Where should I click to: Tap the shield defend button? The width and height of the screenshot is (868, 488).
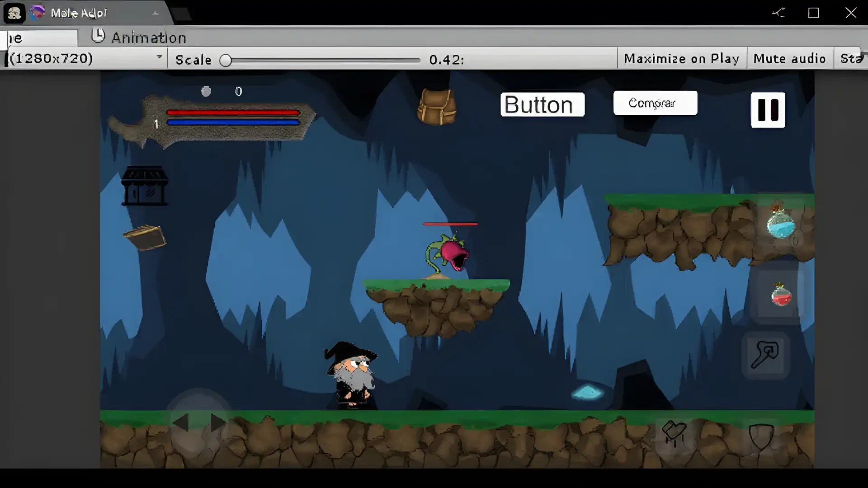pyautogui.click(x=761, y=436)
